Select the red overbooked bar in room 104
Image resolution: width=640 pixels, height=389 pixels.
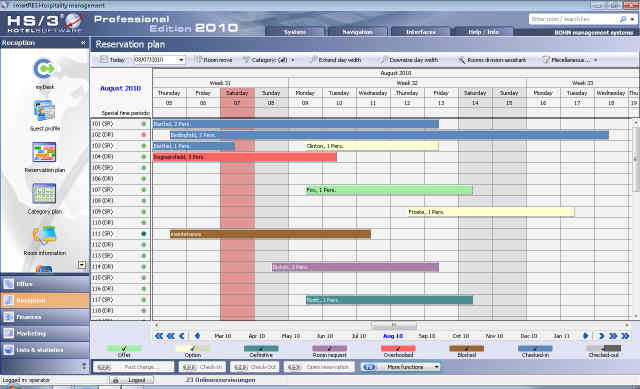point(244,157)
